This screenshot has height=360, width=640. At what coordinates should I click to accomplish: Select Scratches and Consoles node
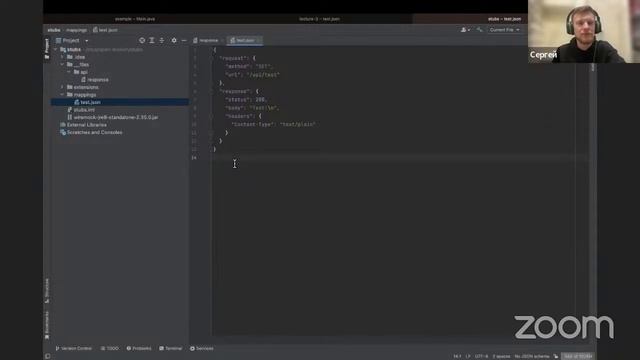click(x=91, y=132)
